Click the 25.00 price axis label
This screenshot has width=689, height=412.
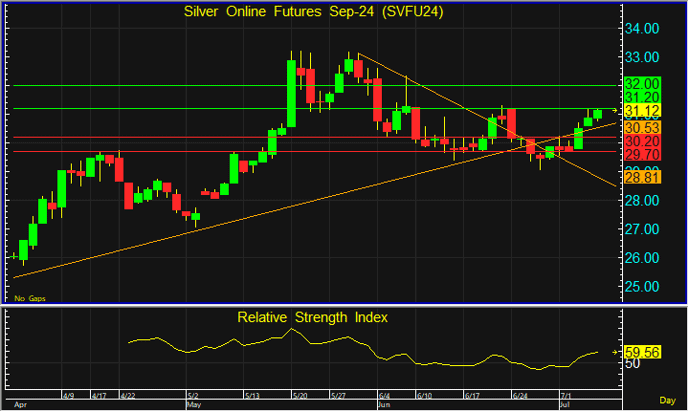coord(643,286)
